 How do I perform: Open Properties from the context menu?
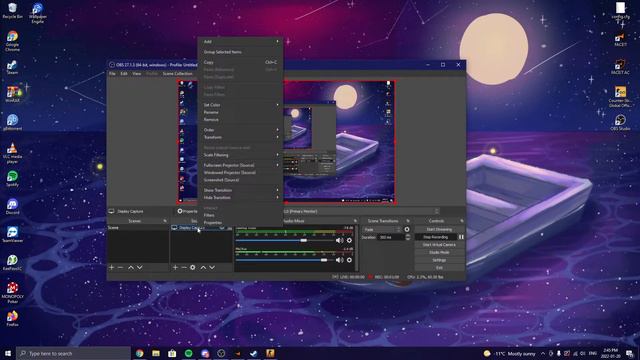pyautogui.click(x=240, y=222)
